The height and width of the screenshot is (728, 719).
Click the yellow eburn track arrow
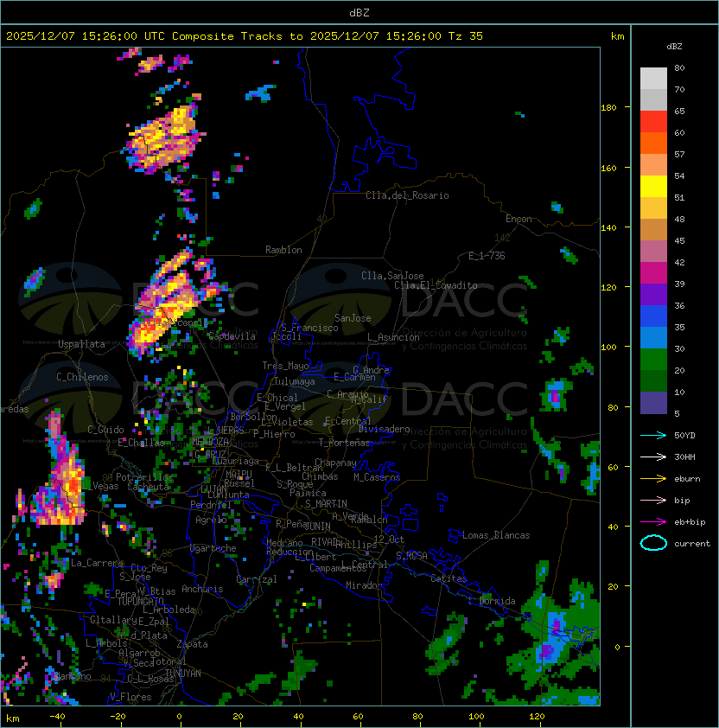[653, 479]
